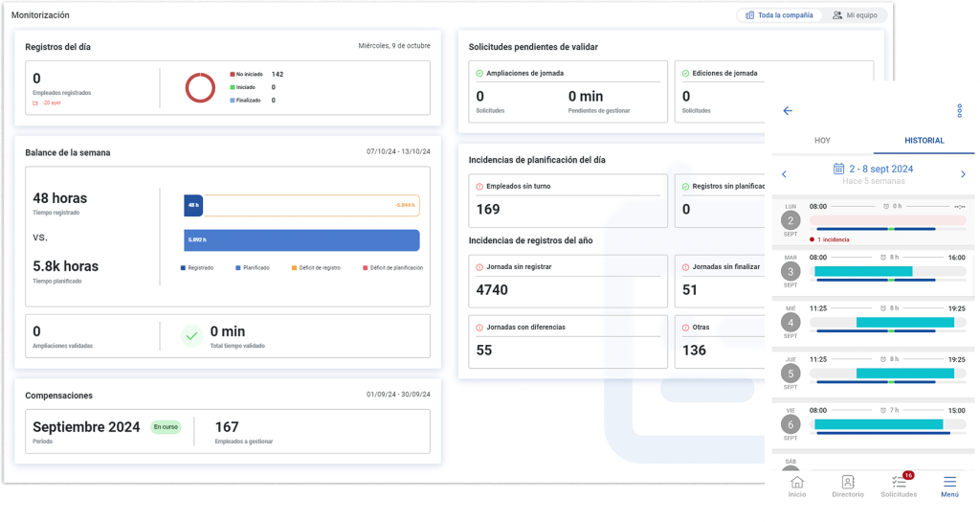Viewport: 980px width, 522px height.
Task: Click the back arrow in mobile panel
Action: [788, 111]
